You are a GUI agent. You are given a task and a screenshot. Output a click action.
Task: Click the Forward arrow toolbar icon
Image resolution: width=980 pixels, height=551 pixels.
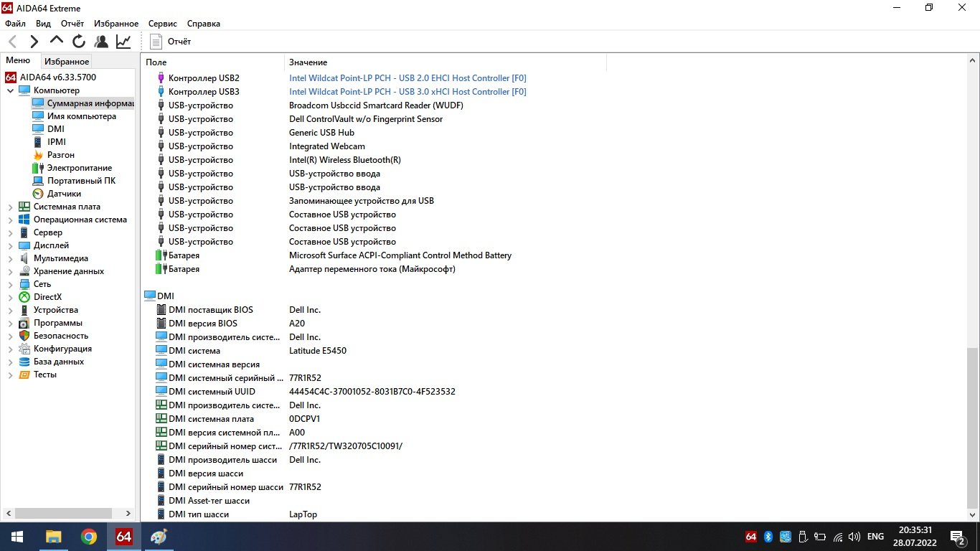pos(34,42)
